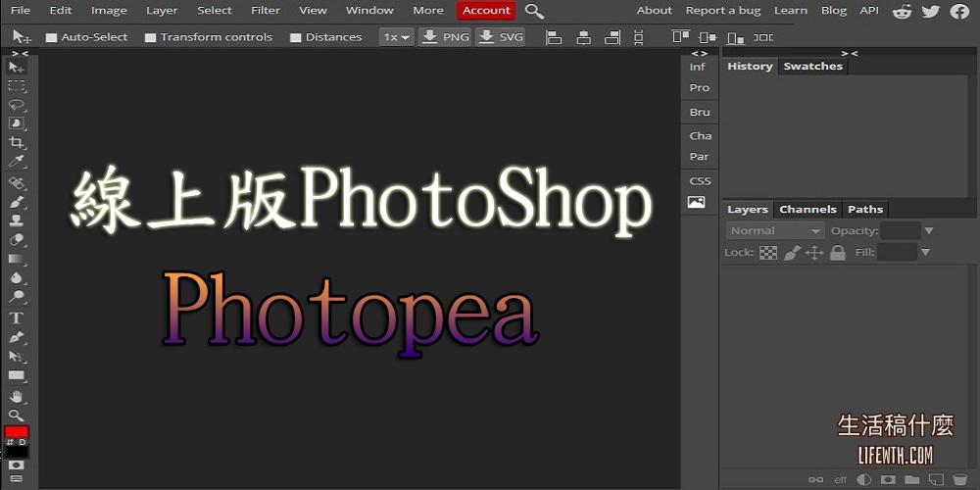Click the red foreground color swatch

click(x=17, y=432)
